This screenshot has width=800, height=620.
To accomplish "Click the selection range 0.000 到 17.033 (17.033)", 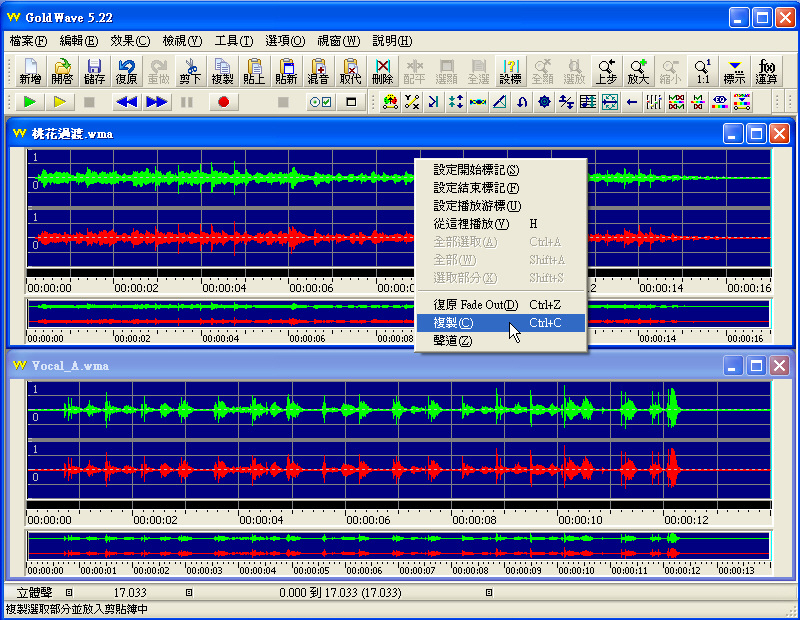I will point(340,592).
